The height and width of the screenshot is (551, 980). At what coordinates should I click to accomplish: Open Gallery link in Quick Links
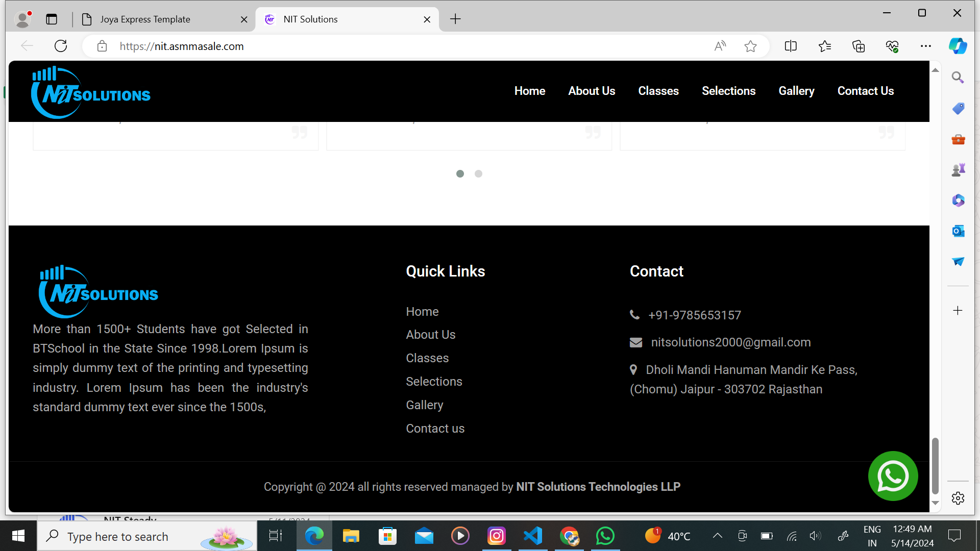424,405
